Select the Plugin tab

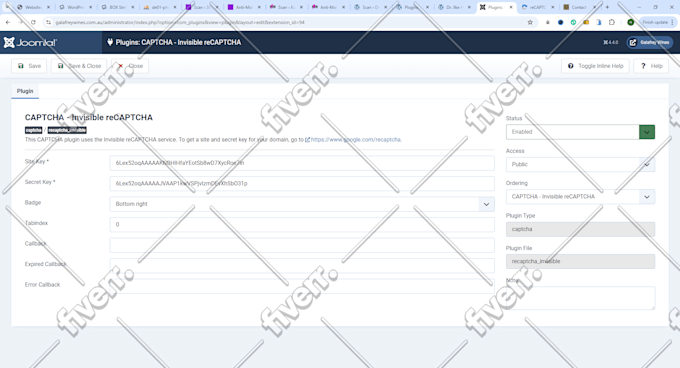25,91
